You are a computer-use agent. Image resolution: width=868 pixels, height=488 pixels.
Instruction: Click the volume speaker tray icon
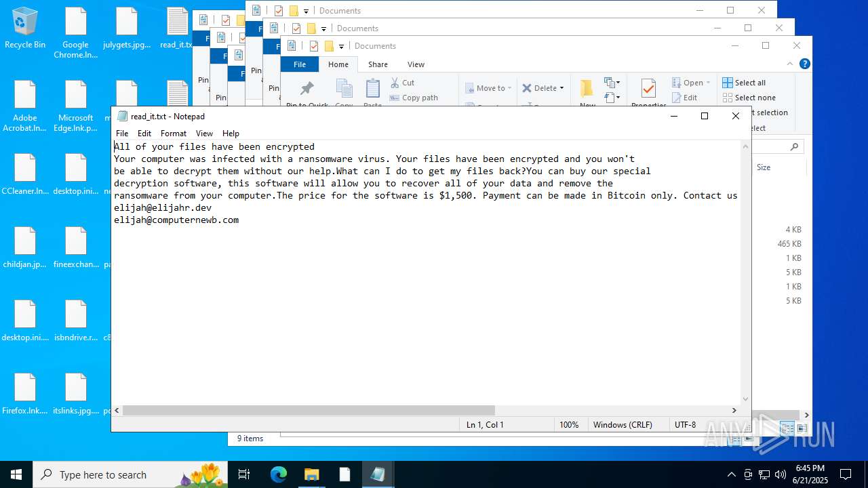tap(780, 474)
